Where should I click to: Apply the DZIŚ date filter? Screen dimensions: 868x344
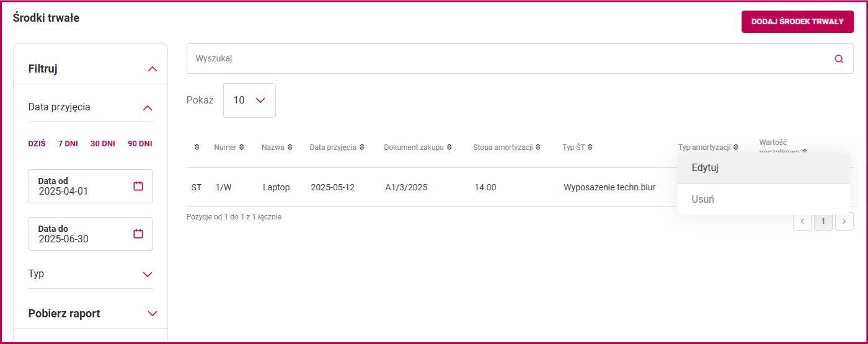[x=37, y=143]
